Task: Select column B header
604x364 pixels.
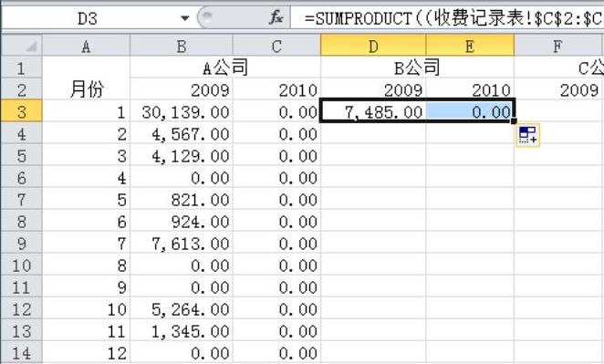Action: [182, 47]
